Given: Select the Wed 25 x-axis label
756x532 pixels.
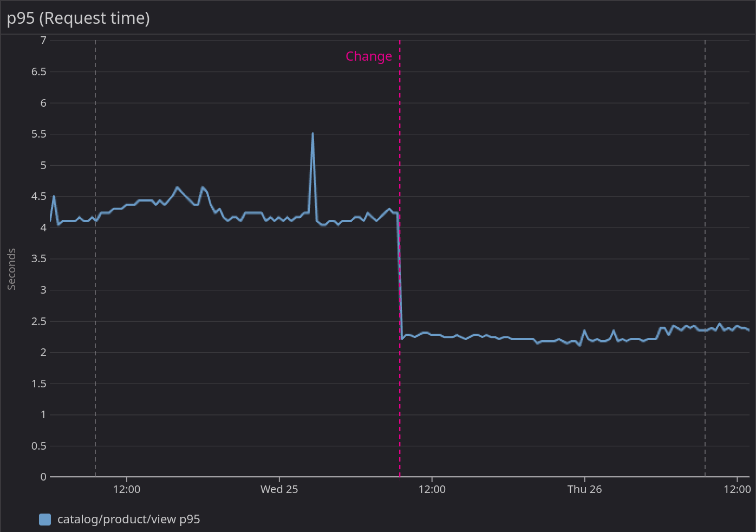Looking at the screenshot, I should [279, 489].
